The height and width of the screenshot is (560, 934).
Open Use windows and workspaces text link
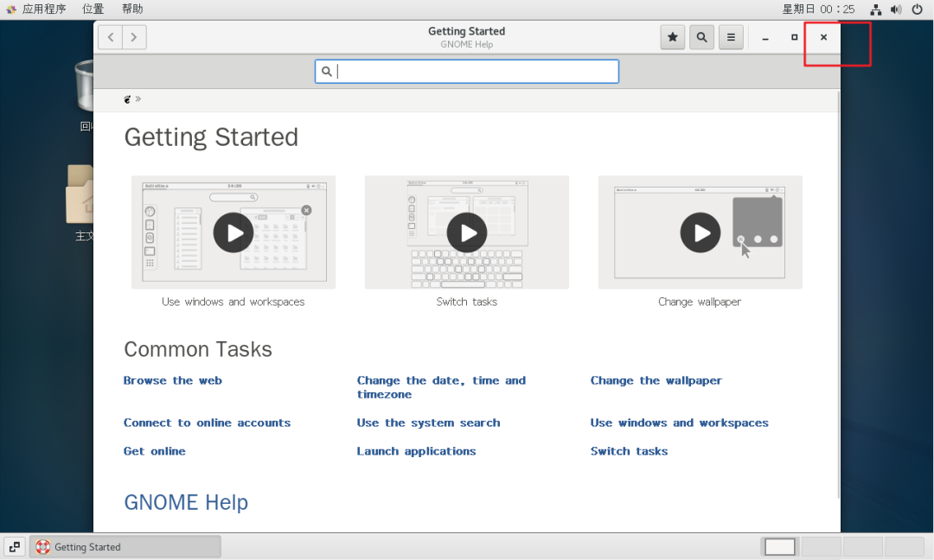tap(679, 423)
